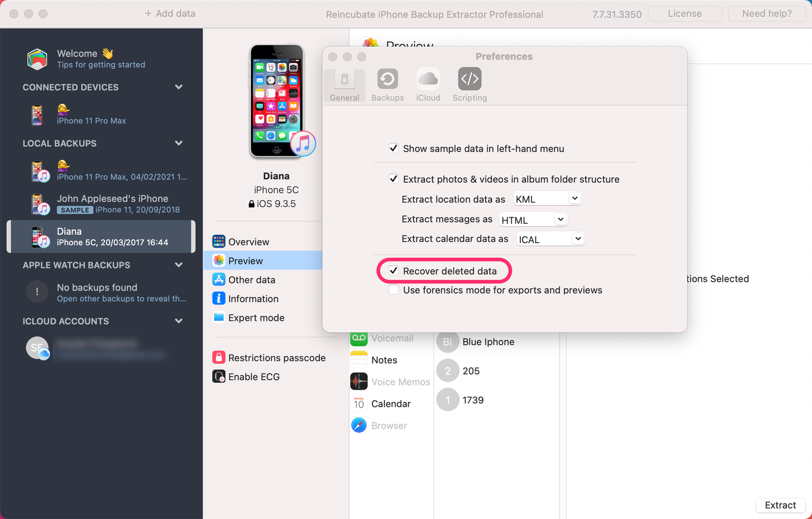Click the Other data App Store icon
The image size is (812, 519).
[x=219, y=280]
